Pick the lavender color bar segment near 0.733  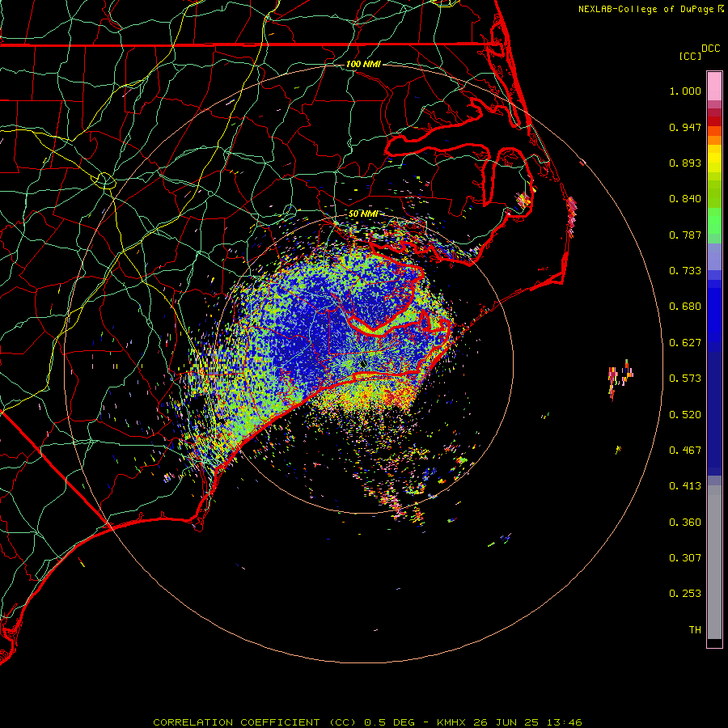714,257
